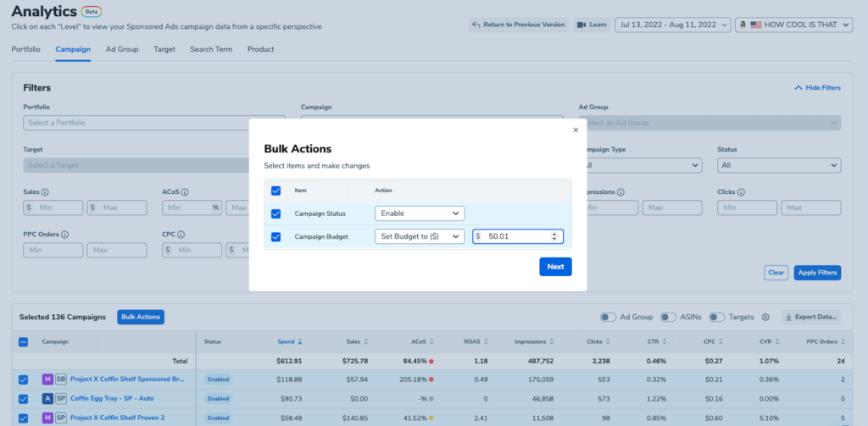This screenshot has width=868, height=426.
Task: Click the PPC Orders info icon
Action: click(x=64, y=235)
